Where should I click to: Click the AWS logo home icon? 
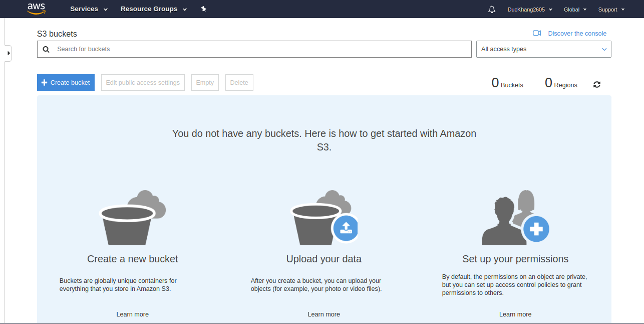[37, 9]
